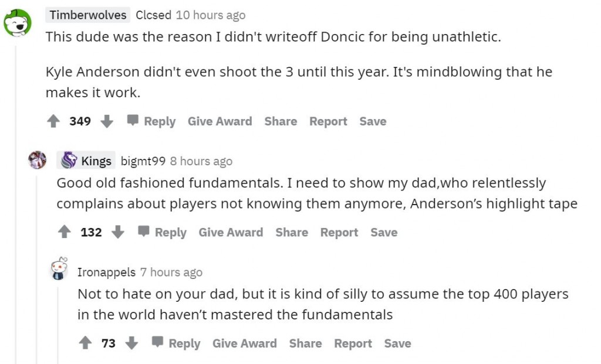
Task: Open Ironappels' Snoo avatar
Action: tap(58, 269)
